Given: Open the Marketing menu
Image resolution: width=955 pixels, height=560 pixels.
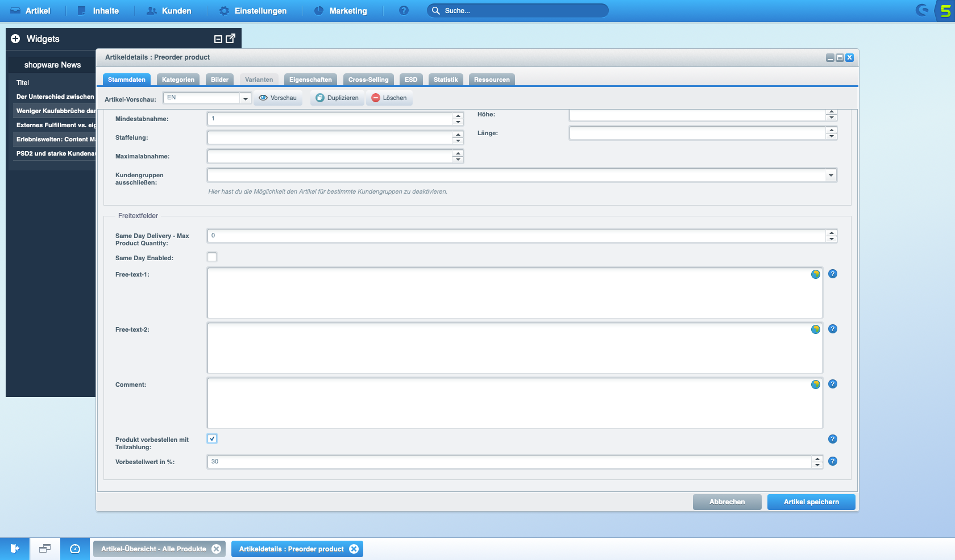Looking at the screenshot, I should [x=341, y=11].
